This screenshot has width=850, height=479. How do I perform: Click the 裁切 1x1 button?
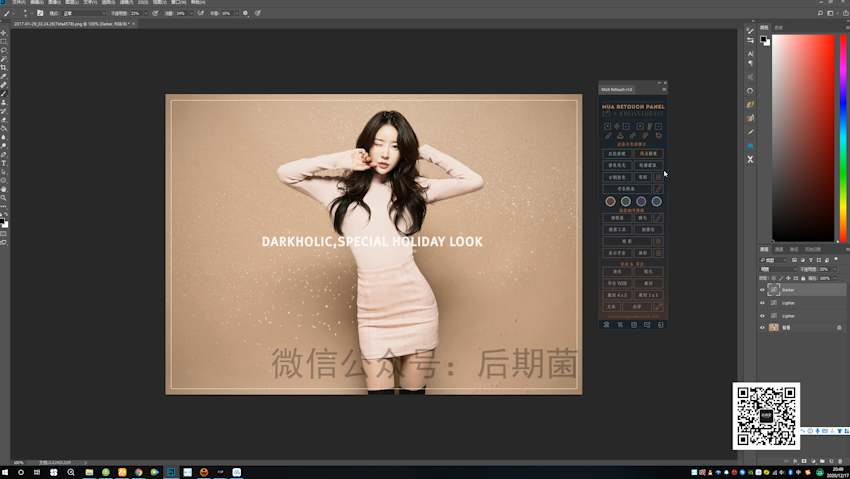648,295
